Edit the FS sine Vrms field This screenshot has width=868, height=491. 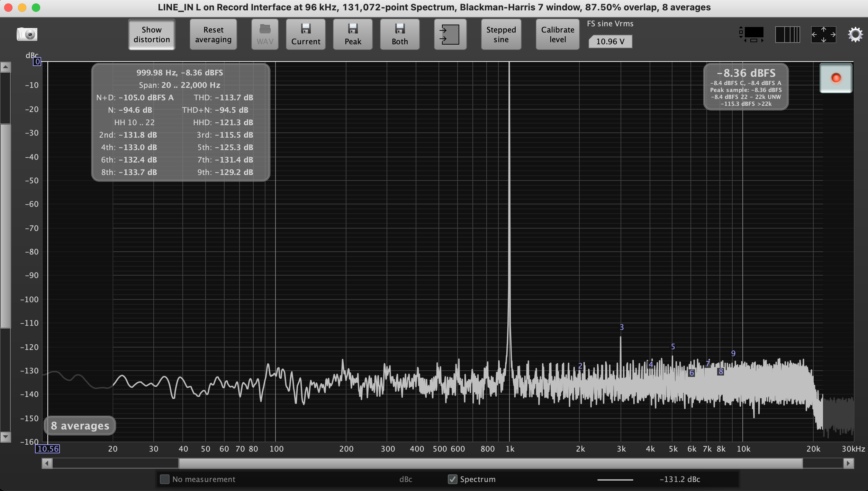(610, 41)
